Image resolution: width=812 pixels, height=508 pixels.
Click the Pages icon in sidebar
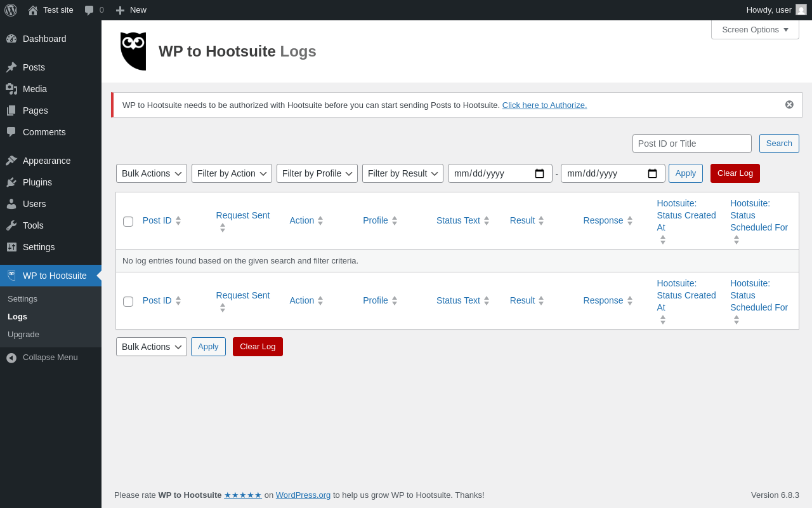click(x=11, y=110)
